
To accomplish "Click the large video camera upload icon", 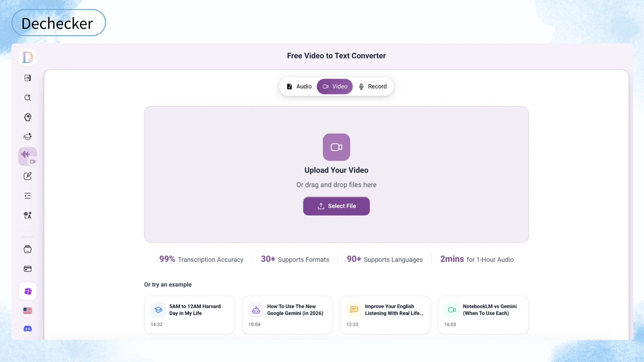I will tap(336, 147).
